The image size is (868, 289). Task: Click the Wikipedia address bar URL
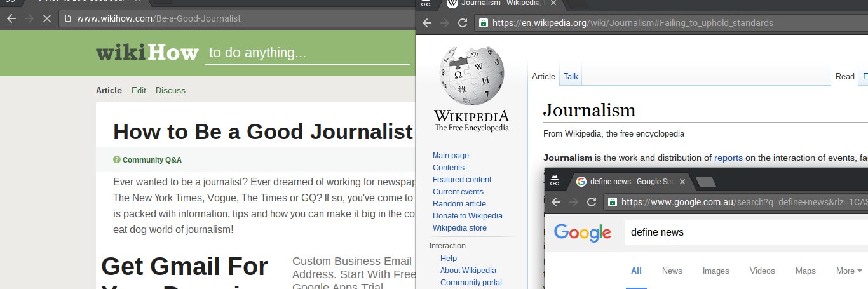(x=632, y=23)
